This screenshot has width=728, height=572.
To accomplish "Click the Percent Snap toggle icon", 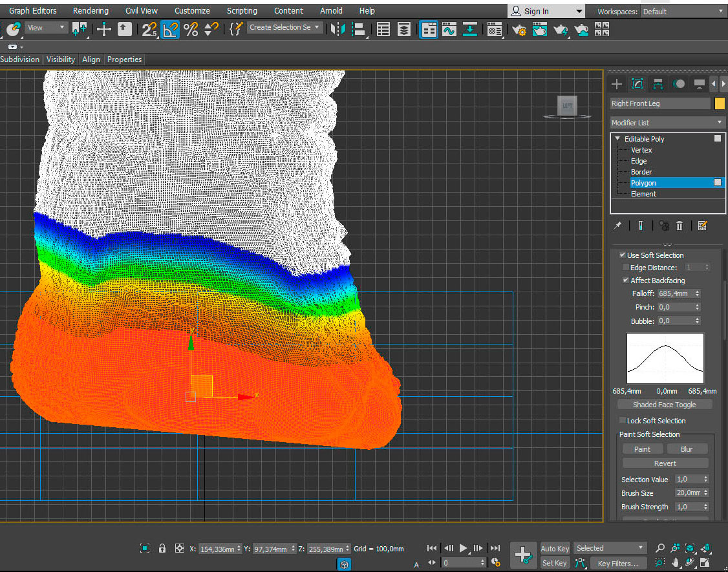I will tap(191, 28).
